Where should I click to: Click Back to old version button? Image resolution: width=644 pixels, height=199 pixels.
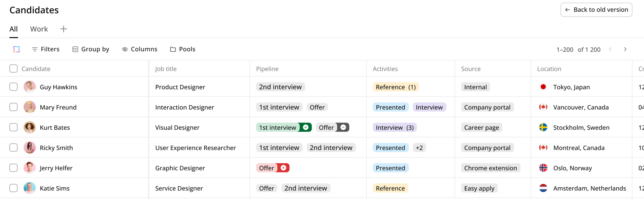click(596, 10)
